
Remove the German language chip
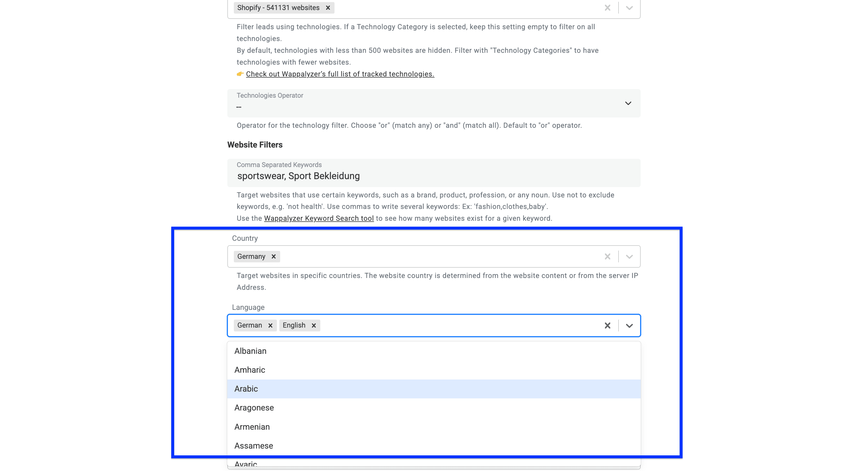point(270,326)
